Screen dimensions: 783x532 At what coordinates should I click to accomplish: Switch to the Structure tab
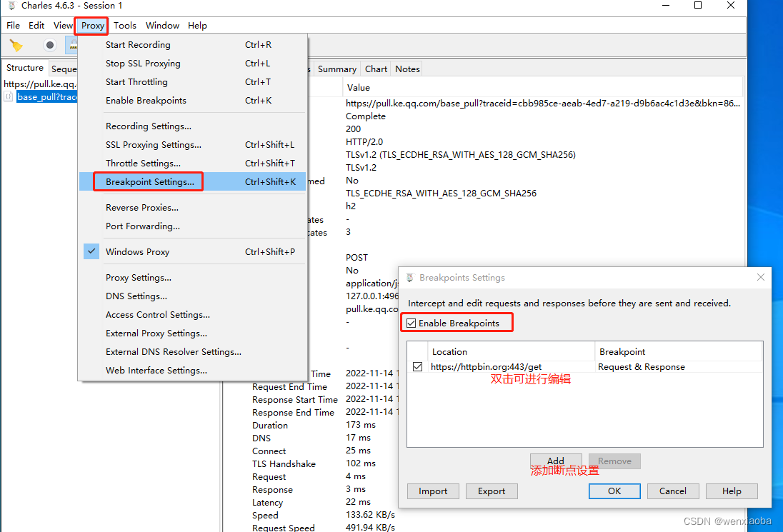[24, 68]
